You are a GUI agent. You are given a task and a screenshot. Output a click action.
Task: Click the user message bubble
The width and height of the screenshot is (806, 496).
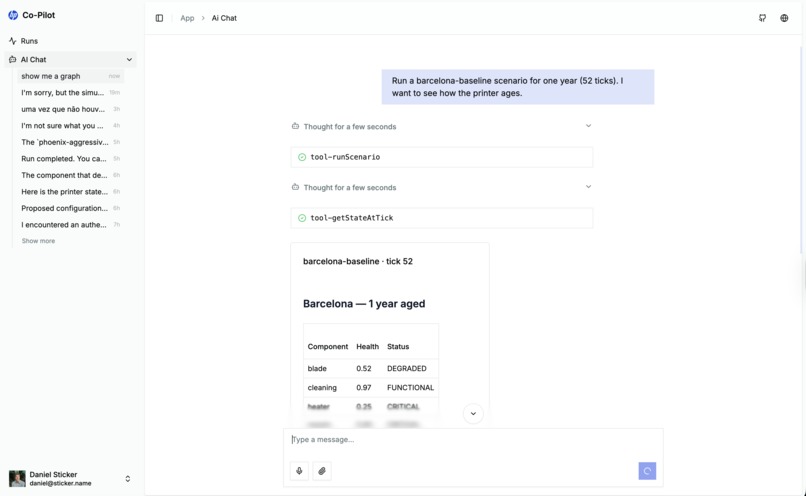[518, 87]
